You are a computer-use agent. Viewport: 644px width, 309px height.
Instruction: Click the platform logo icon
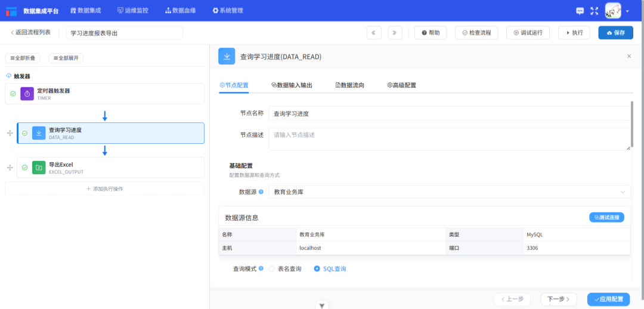11,11
